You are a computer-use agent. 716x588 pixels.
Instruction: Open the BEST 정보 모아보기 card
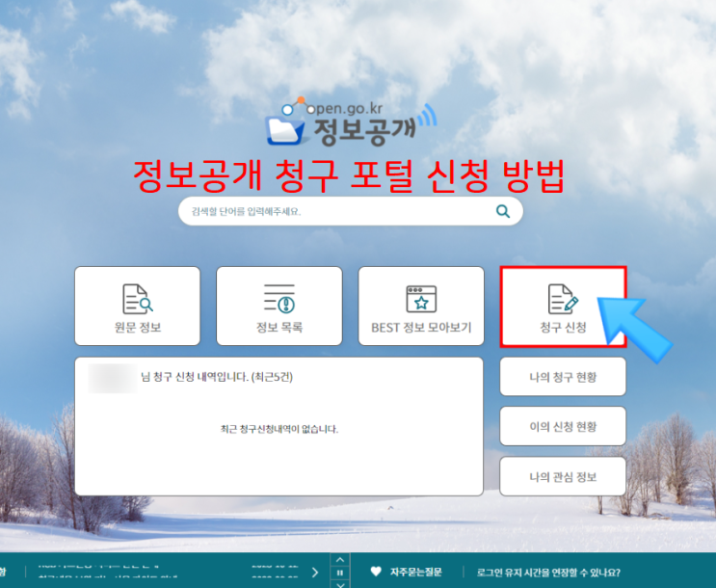click(x=421, y=307)
